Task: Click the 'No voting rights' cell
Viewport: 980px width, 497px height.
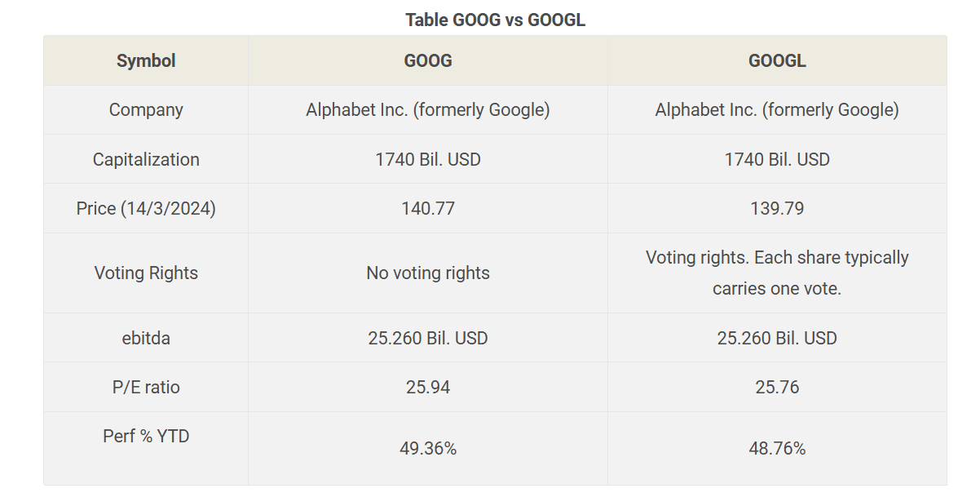Action: tap(428, 273)
